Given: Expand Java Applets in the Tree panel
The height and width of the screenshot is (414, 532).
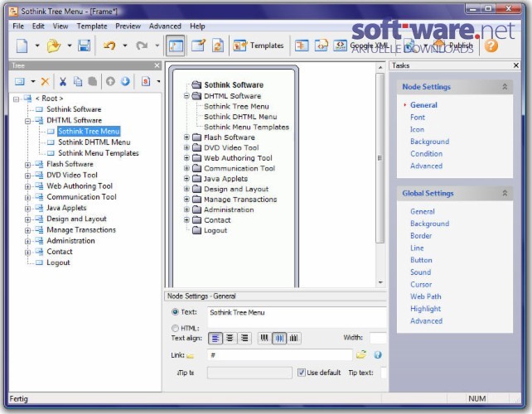Looking at the screenshot, I should pyautogui.click(x=28, y=209).
